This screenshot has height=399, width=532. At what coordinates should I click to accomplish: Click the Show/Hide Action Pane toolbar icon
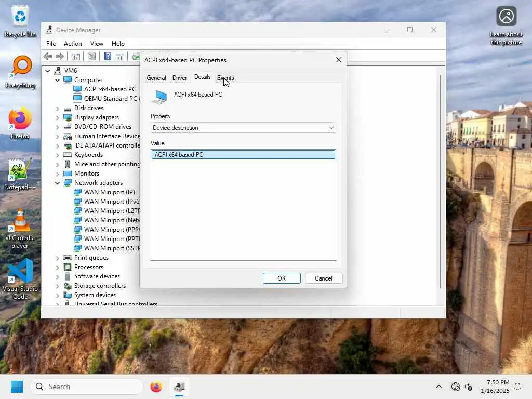point(120,56)
